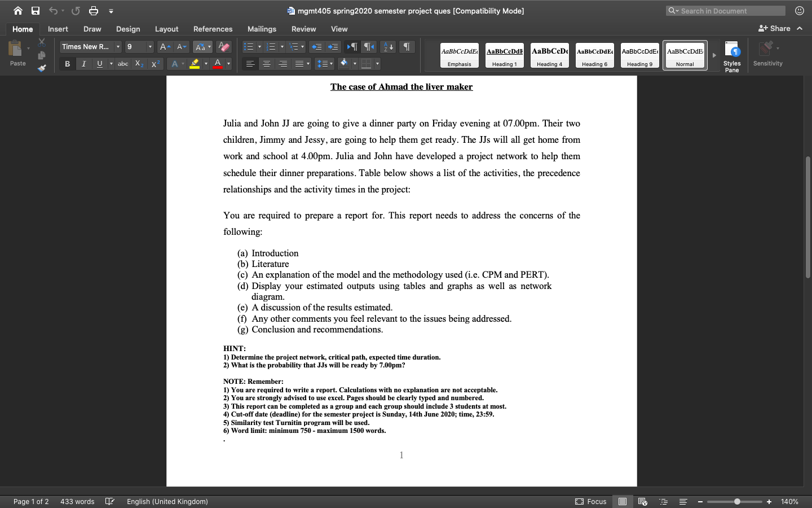
Task: Apply the Heading 1 style
Action: point(504,55)
